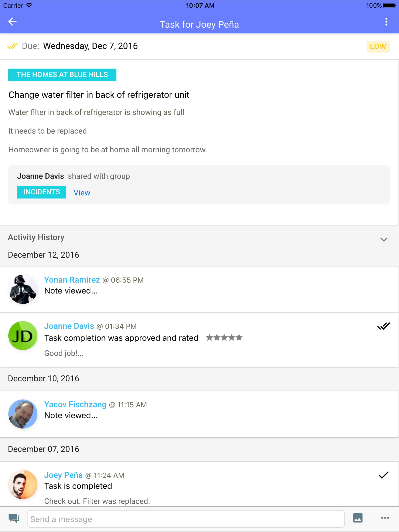The width and height of the screenshot is (399, 532).
Task: Tap the double checkmark beside Joanne Davis
Action: (383, 326)
